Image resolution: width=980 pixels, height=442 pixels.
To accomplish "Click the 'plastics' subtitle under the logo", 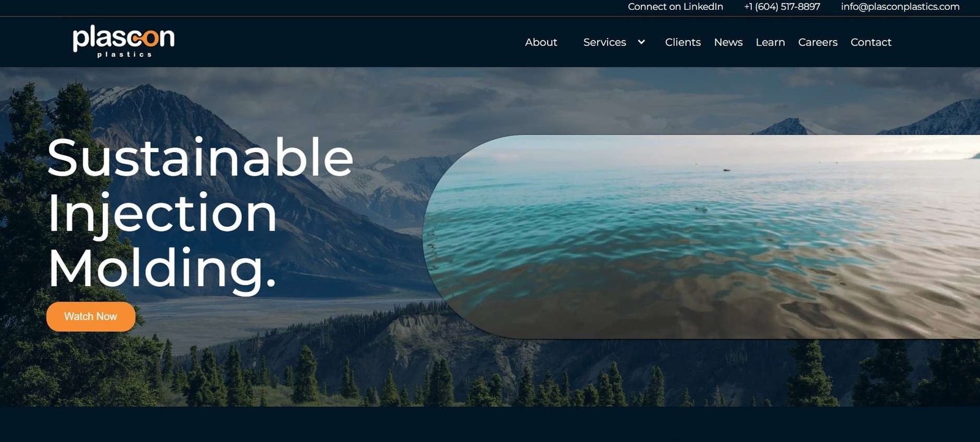I will click(124, 55).
